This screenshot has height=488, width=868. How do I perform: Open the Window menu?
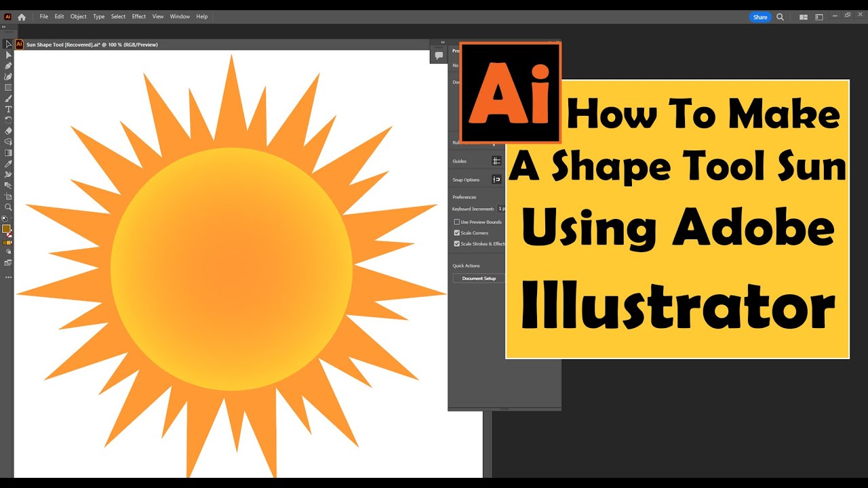click(x=180, y=16)
